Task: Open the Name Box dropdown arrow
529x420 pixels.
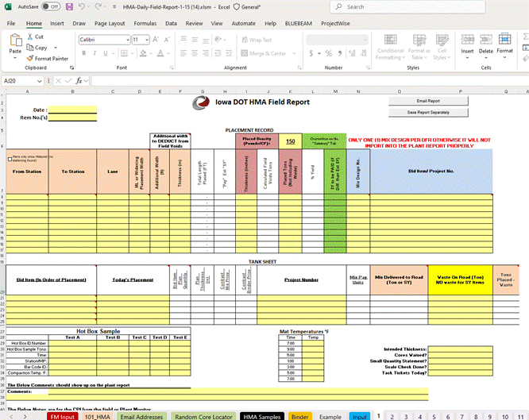Action: click(40, 81)
